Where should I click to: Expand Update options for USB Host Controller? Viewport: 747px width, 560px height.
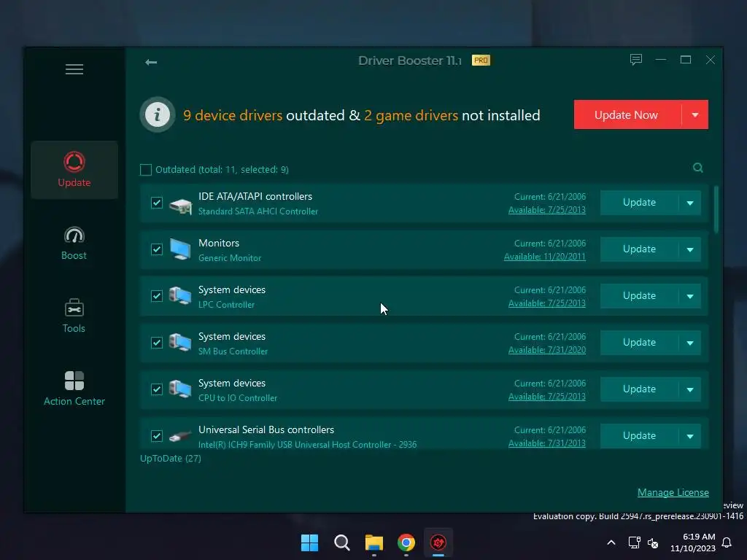click(690, 436)
